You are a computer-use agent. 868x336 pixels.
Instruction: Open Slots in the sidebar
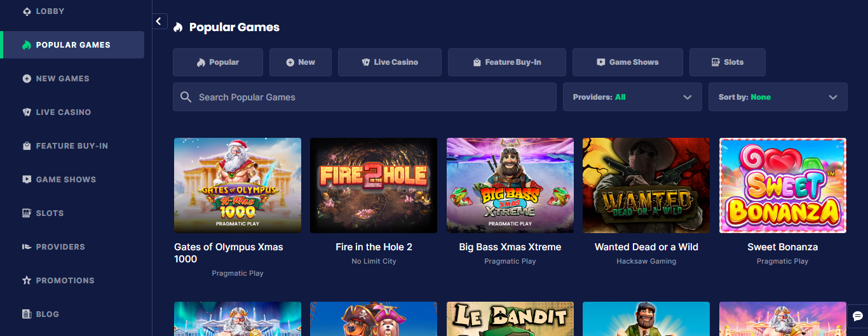click(x=72, y=213)
